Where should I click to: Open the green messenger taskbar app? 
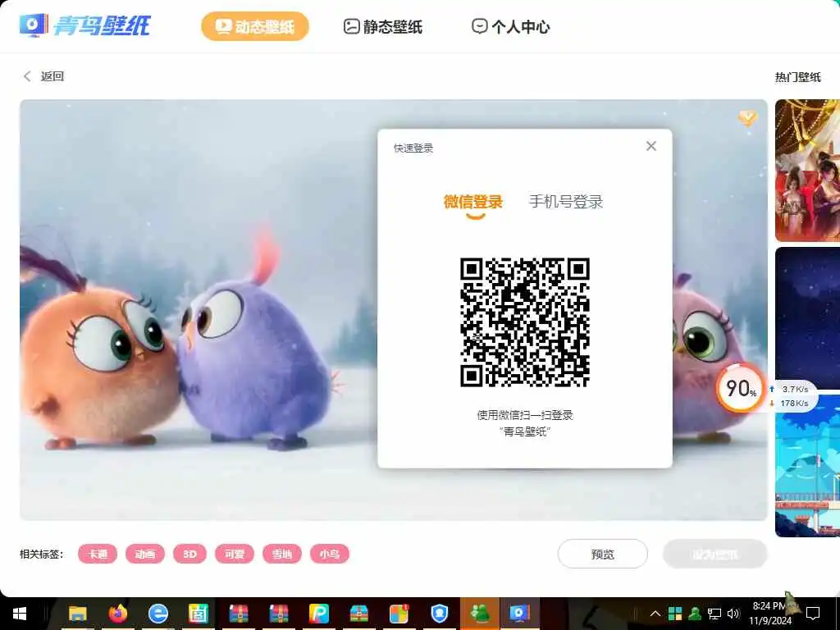click(480, 614)
